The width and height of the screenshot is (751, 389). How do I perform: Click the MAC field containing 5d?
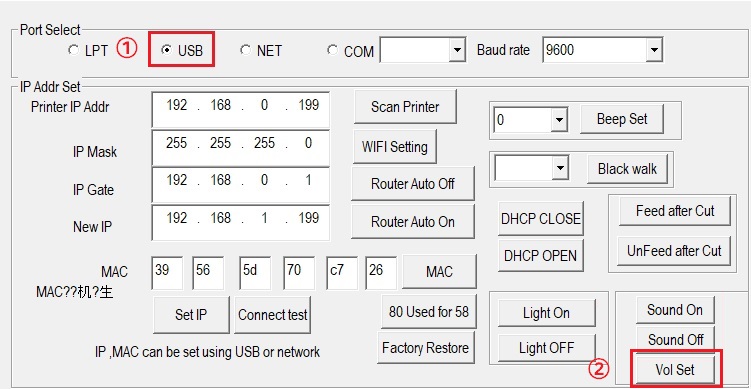tap(255, 273)
